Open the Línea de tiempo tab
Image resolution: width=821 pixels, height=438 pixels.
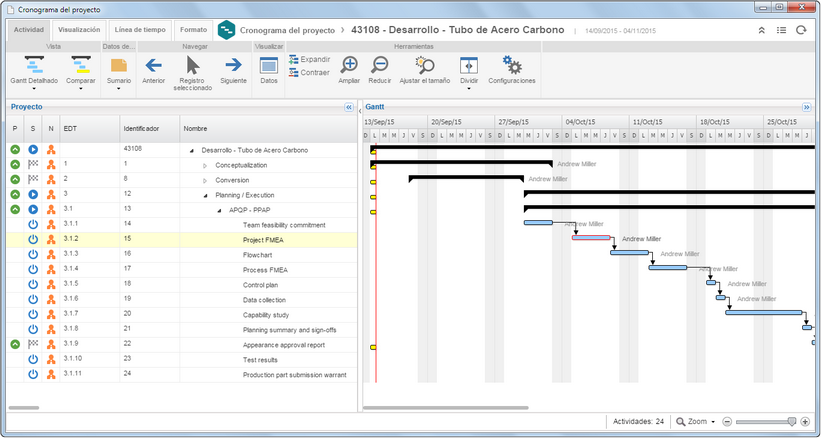[140, 30]
